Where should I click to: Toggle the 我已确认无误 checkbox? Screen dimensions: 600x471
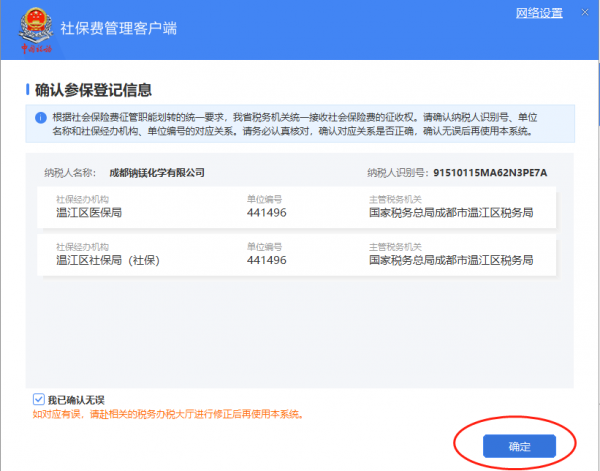pyautogui.click(x=38, y=399)
